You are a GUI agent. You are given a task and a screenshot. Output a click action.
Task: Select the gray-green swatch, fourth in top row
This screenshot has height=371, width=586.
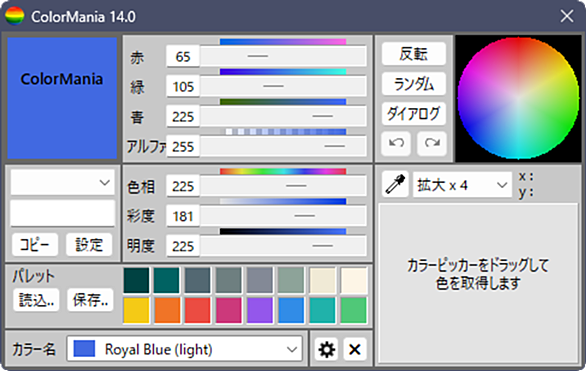click(x=229, y=280)
